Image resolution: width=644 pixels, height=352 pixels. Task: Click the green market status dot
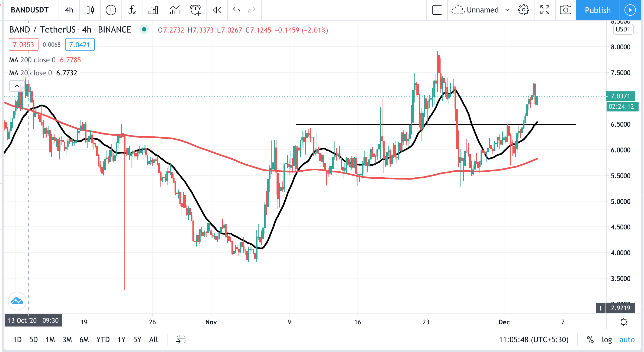(x=144, y=29)
